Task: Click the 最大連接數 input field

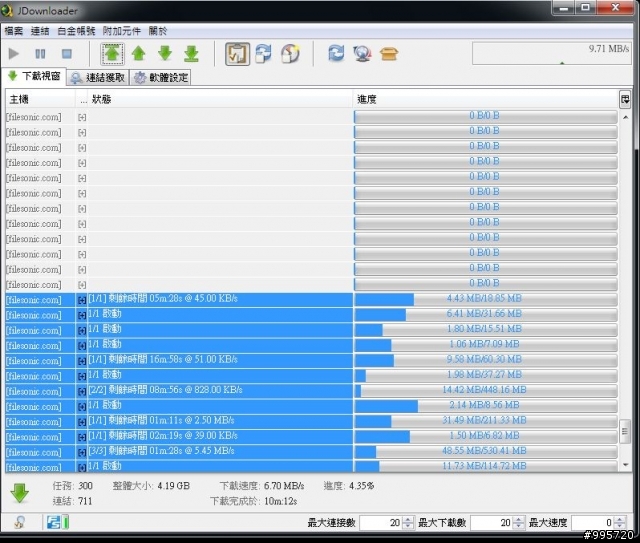Action: [x=381, y=523]
